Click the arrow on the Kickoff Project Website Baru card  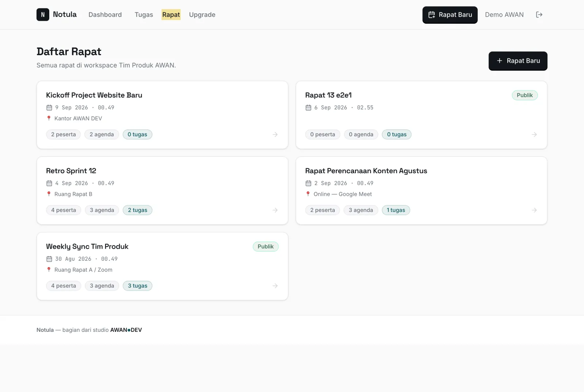275,135
